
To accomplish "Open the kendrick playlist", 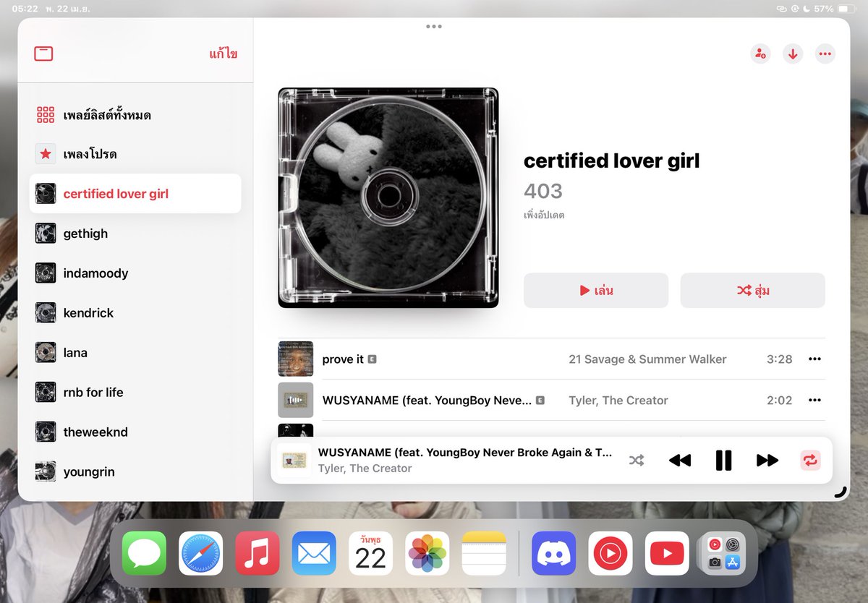I will [135, 313].
